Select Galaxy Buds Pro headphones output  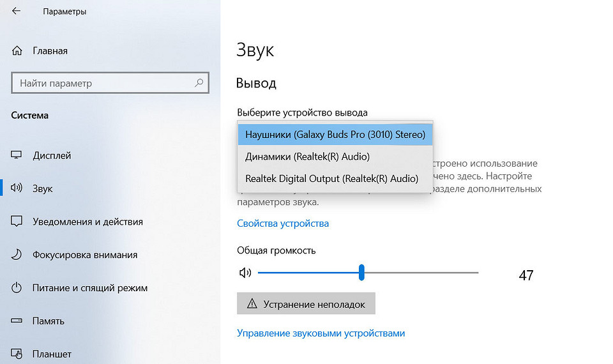pos(335,135)
